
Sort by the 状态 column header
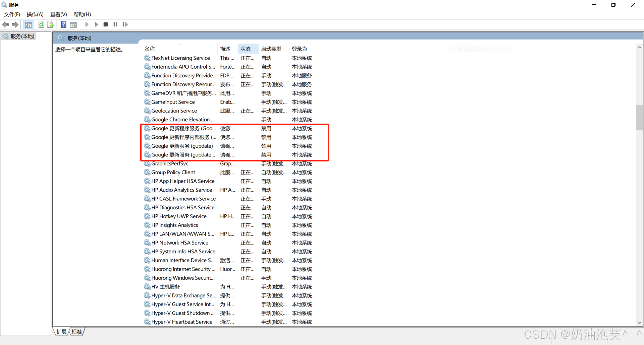pos(248,49)
